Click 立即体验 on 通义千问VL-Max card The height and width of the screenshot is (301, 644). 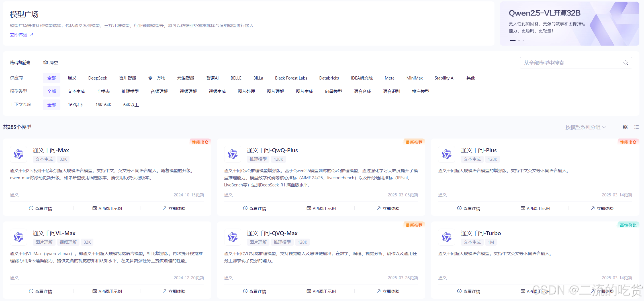[x=174, y=291]
